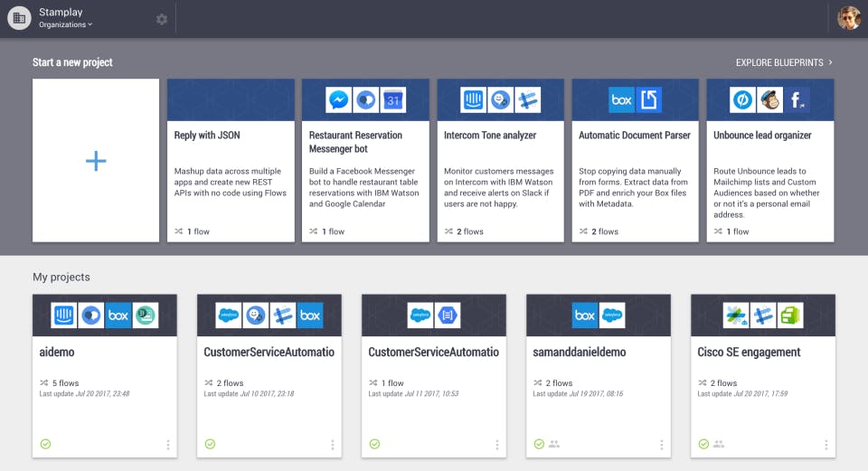
Task: Click green status checkmark on samanddanieldemo
Action: (539, 444)
